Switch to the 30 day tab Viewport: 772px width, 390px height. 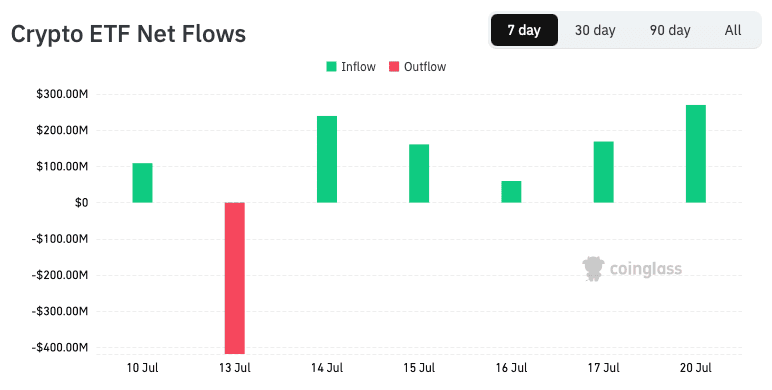coord(595,30)
